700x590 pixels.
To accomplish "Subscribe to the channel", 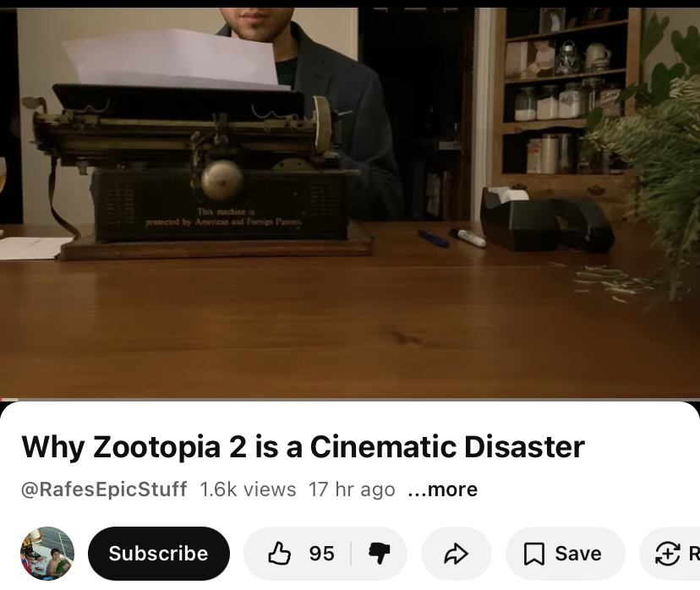I will point(159,554).
